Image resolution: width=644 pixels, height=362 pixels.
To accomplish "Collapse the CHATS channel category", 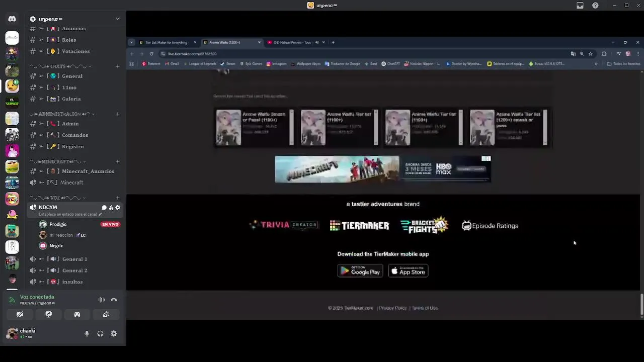I will (61, 66).
